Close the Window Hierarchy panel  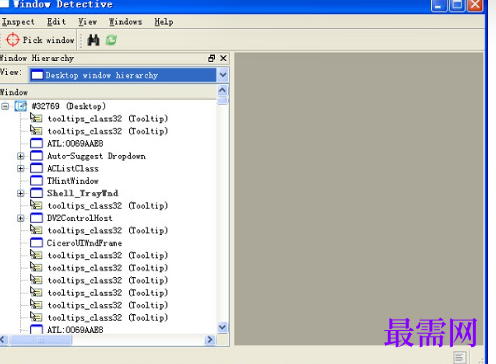tap(223, 58)
